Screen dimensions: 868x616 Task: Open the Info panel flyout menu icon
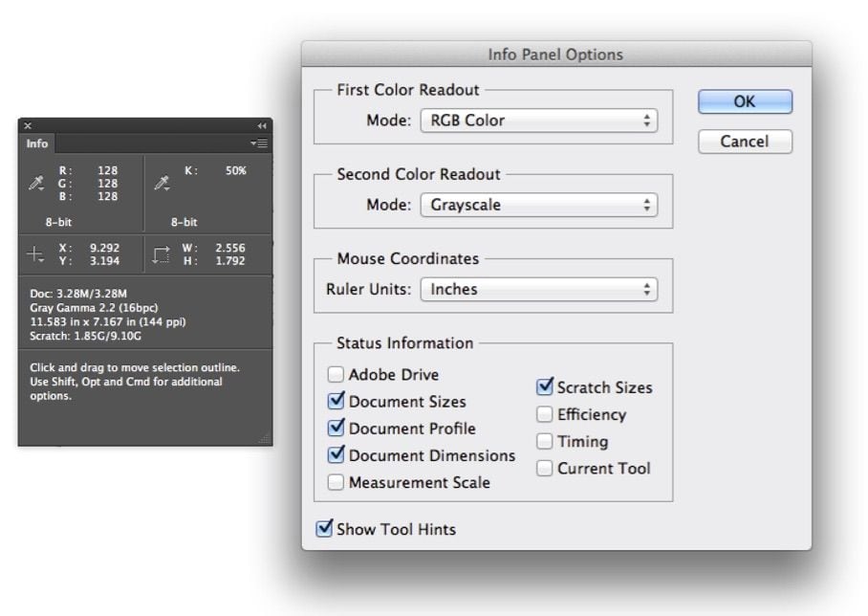(x=259, y=143)
